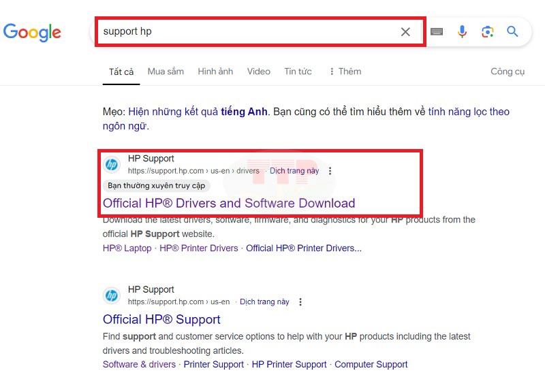Expand the Thêm results menu
Viewport: 545px width, 392px height.
click(345, 71)
